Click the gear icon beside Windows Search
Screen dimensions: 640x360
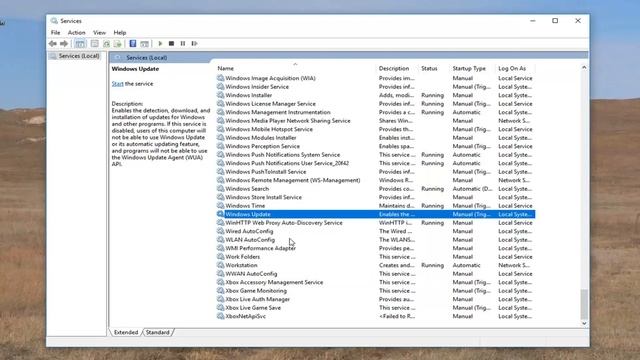click(x=220, y=189)
